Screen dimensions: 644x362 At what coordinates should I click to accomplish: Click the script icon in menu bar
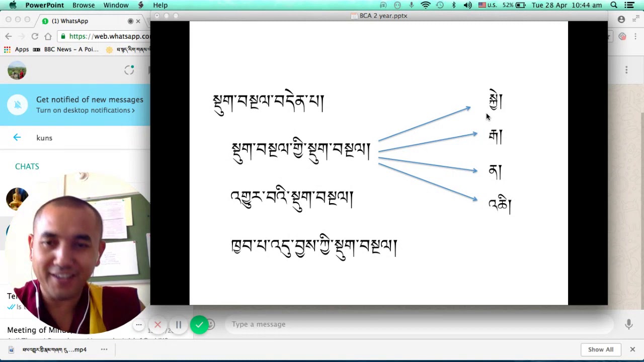(141, 5)
